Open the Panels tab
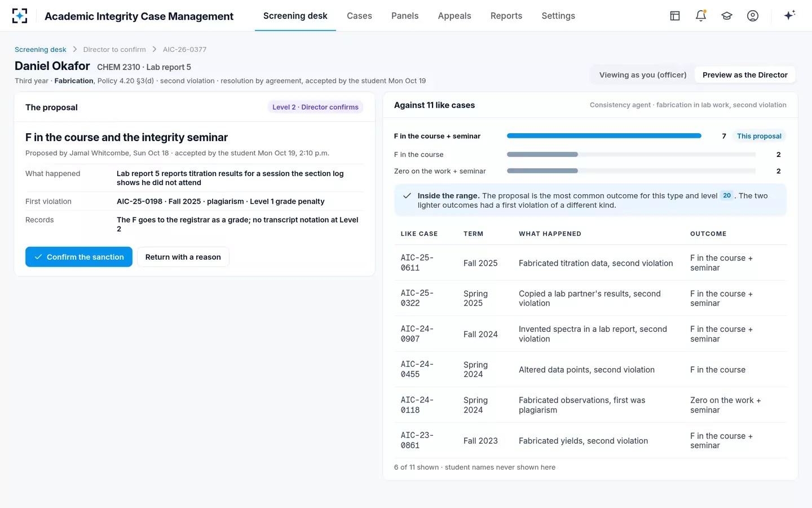812x508 pixels. [405, 16]
